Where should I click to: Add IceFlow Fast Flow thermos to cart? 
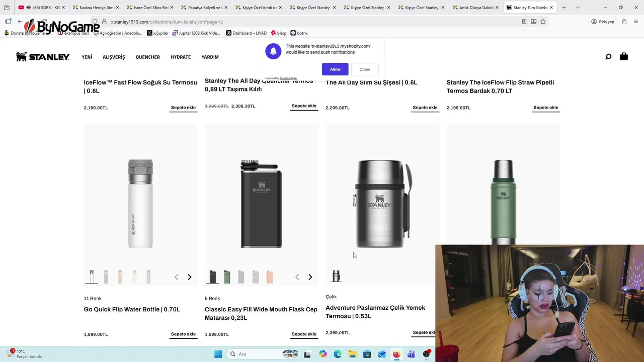pos(183,108)
